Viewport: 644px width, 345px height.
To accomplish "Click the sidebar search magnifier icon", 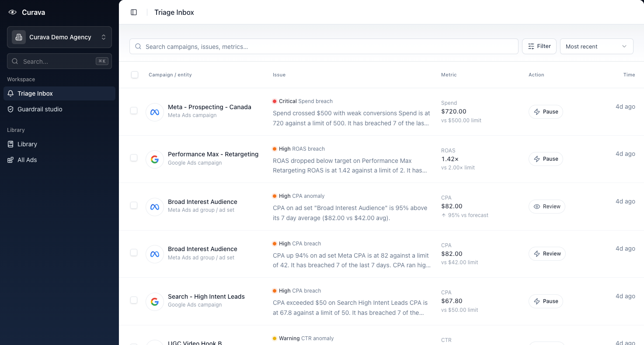I will 15,62.
